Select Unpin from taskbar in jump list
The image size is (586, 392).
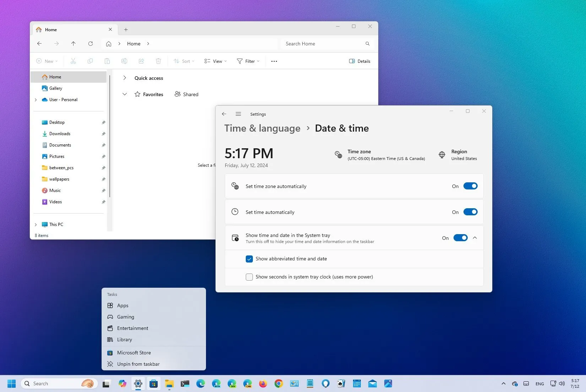[138, 364]
